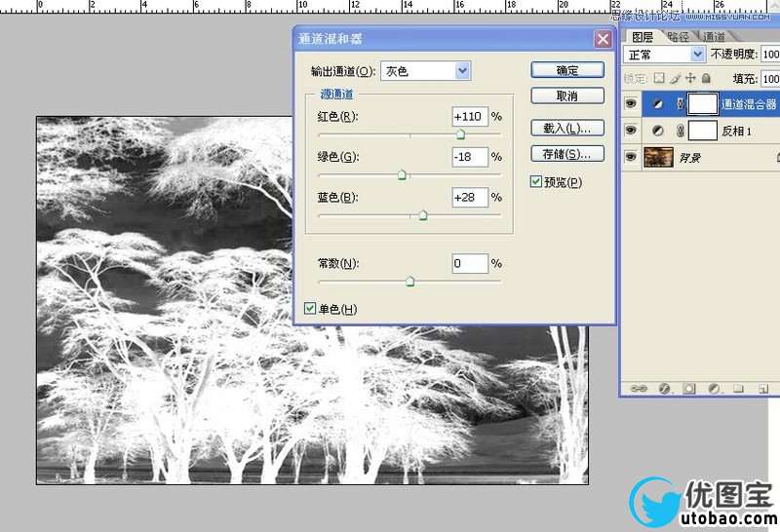Open the layer style fx menu
Screen dimensions: 780x532
coord(665,389)
